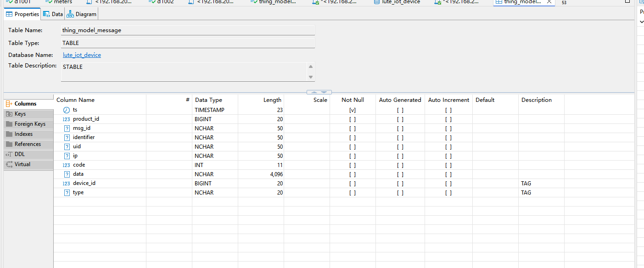Switch to the Data tab
The height and width of the screenshot is (268, 644).
click(53, 14)
